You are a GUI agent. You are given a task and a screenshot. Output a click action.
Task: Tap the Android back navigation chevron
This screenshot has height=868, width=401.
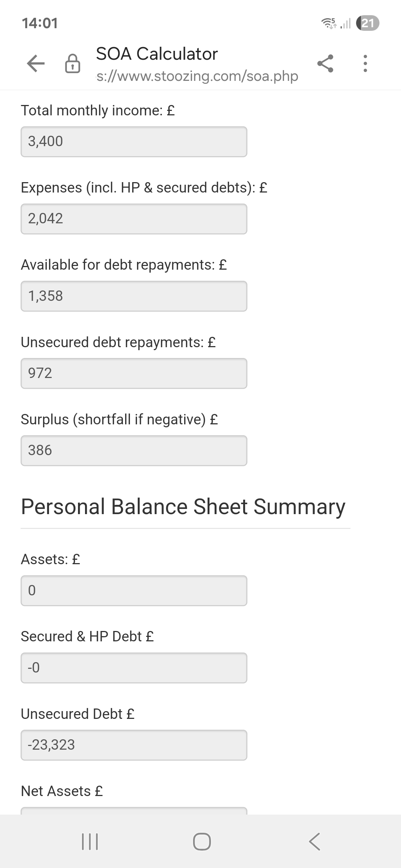pos(314,841)
